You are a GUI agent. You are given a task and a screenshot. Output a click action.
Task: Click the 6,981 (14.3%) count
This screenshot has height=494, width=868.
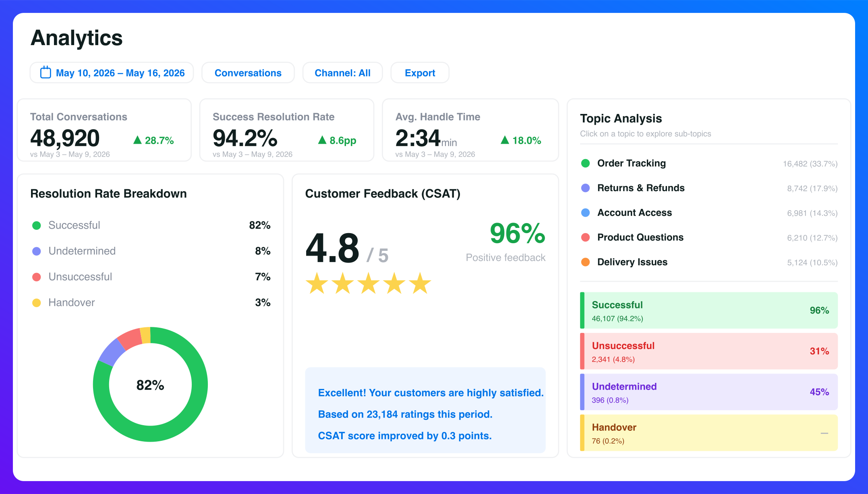(x=812, y=213)
